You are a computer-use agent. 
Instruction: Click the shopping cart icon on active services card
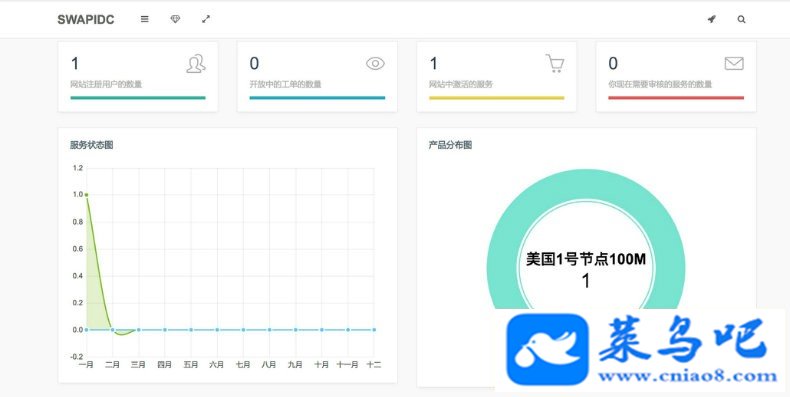pos(555,64)
